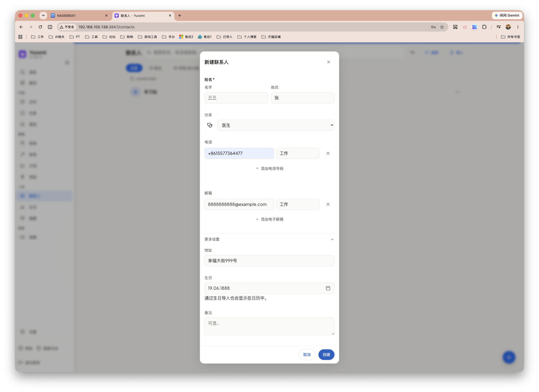Click the 不安全 security indicator
539x392 pixels.
(67, 27)
